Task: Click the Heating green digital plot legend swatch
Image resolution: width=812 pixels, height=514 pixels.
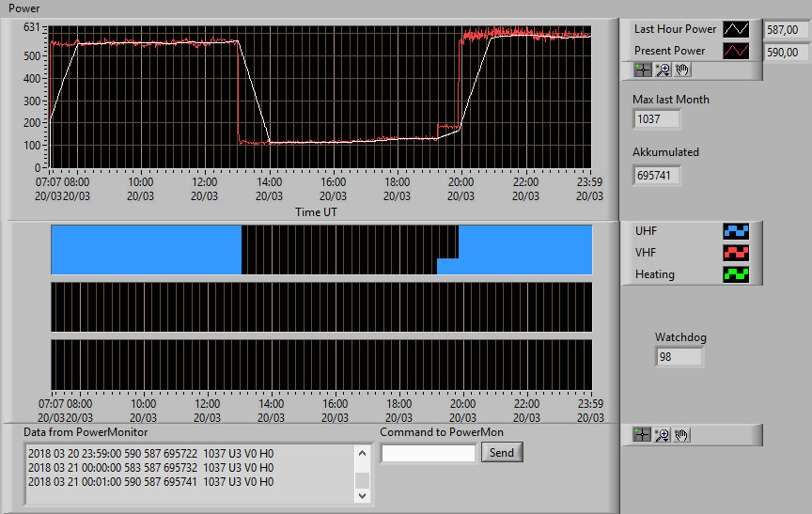Action: [736, 274]
